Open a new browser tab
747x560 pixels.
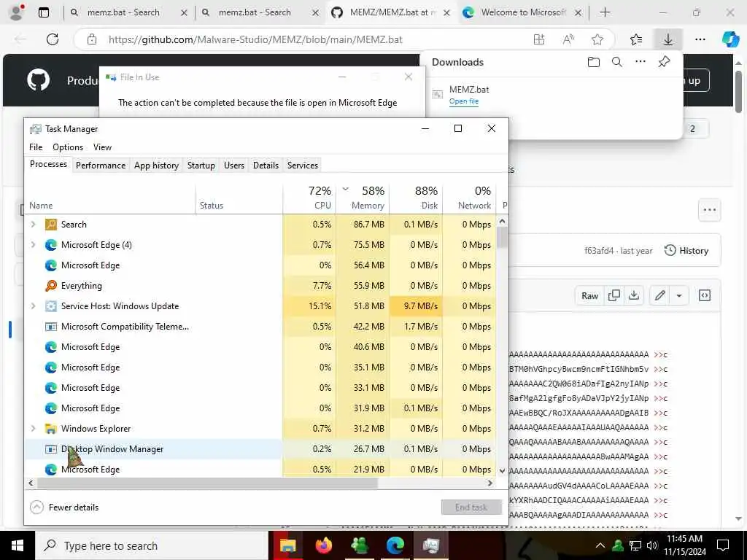(x=605, y=12)
